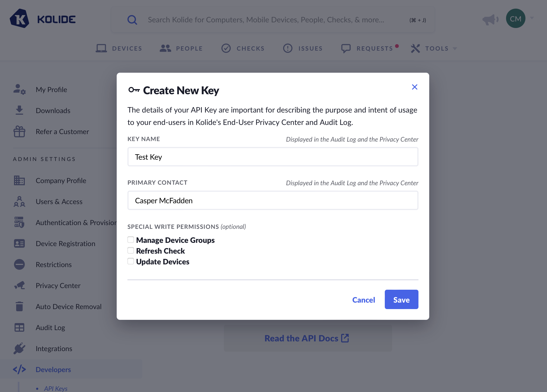Viewport: 547px width, 392px height.
Task: Open the Checks navigation tab
Action: 243,48
